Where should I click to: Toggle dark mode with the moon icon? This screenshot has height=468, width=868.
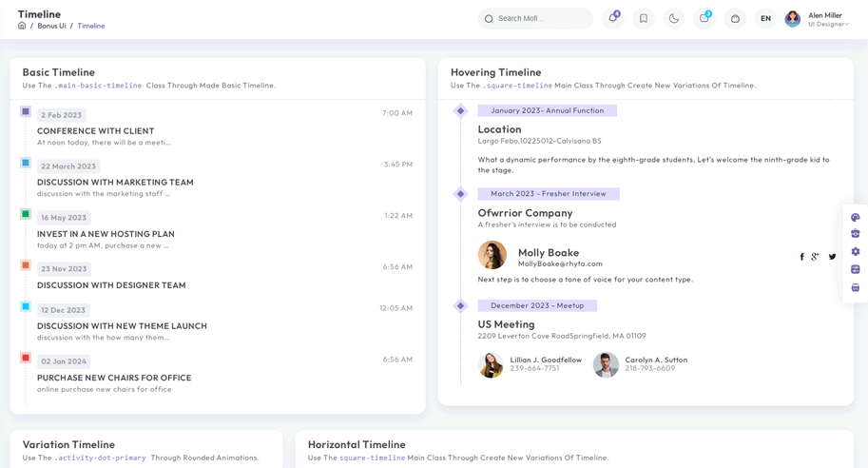click(x=674, y=18)
